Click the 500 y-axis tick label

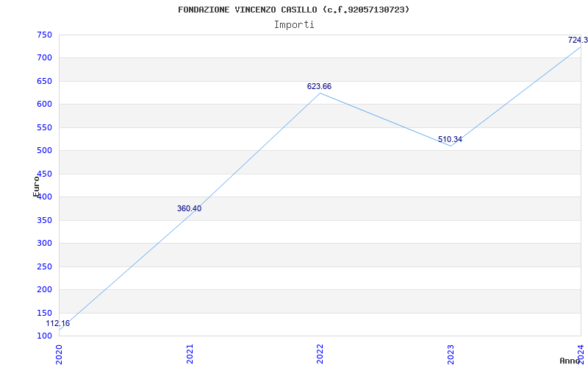(44, 151)
